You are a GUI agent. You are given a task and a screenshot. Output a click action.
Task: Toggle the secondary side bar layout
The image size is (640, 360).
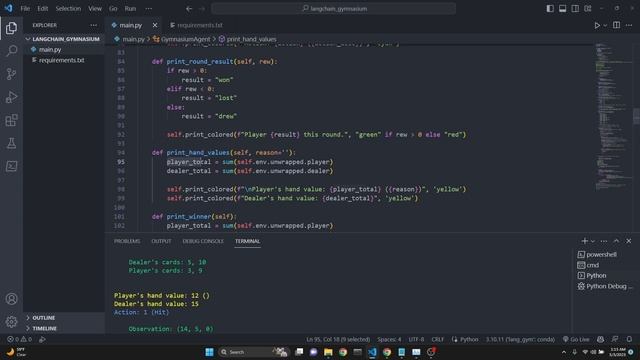coord(575,9)
